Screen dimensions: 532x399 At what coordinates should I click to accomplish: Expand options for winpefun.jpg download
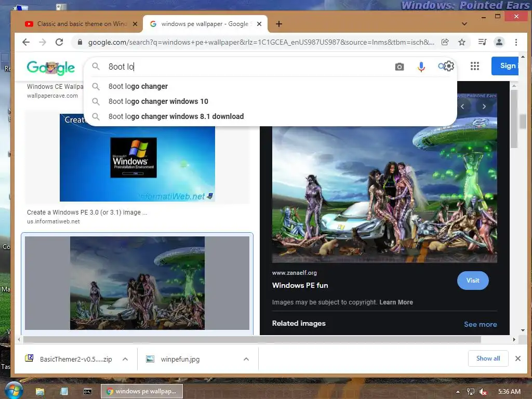click(246, 359)
